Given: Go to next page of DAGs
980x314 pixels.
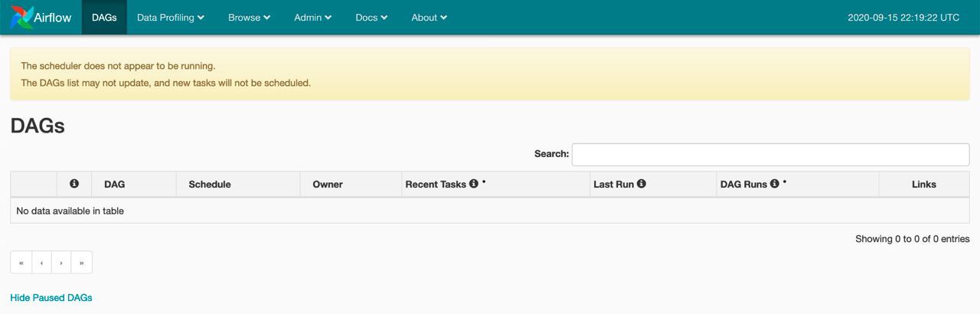Looking at the screenshot, I should 61,263.
